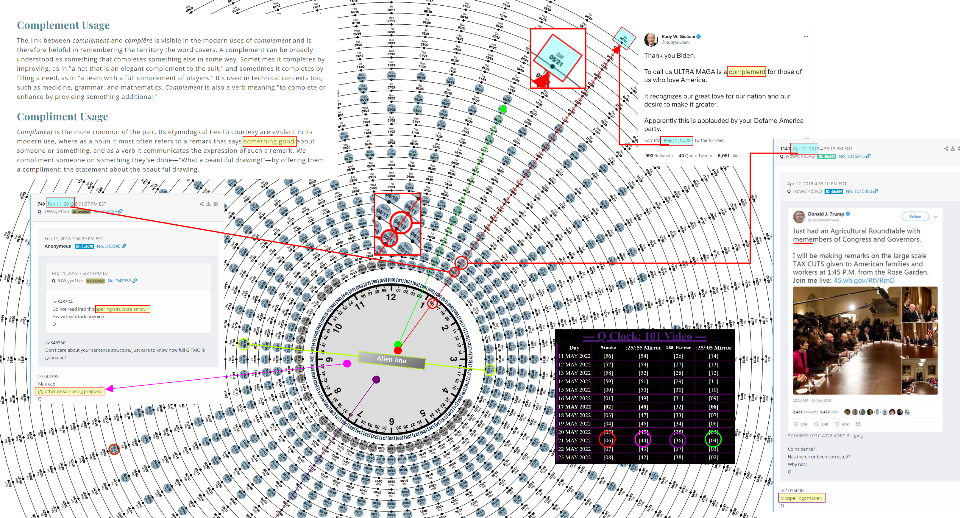Click the retweet icon on Trump tweet
Image resolution: width=980 pixels, height=518 pixels.
(x=816, y=424)
